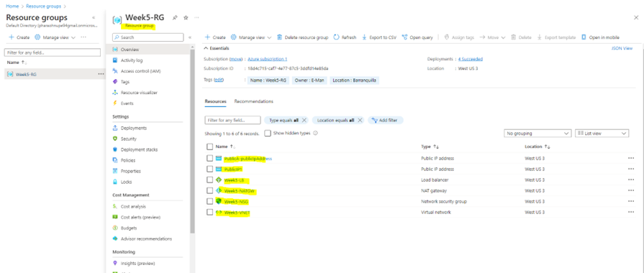The width and height of the screenshot is (644, 273).
Task: Sort resources by Type column
Action: [430, 147]
